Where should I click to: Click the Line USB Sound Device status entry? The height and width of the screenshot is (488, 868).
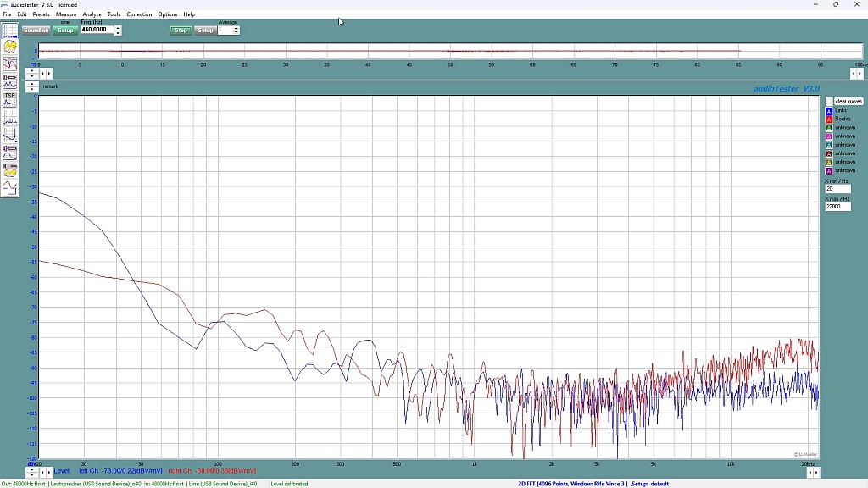pos(223,484)
